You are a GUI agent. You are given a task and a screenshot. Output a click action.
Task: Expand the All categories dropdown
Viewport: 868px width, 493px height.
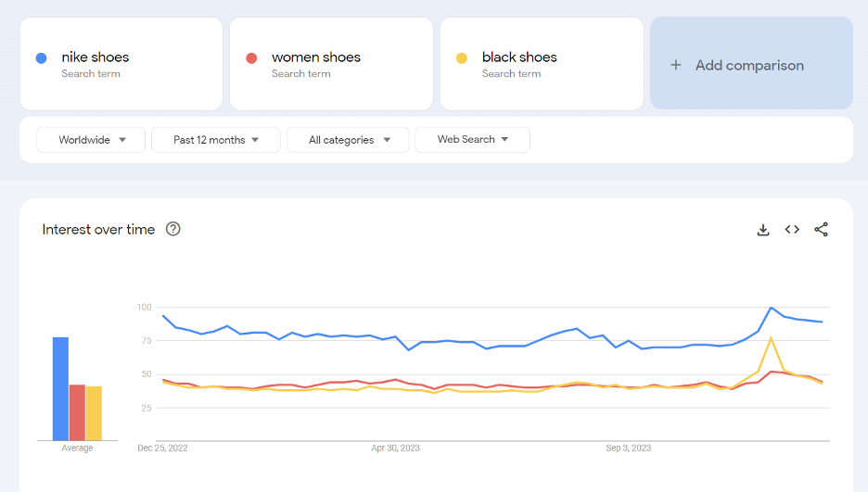point(348,140)
